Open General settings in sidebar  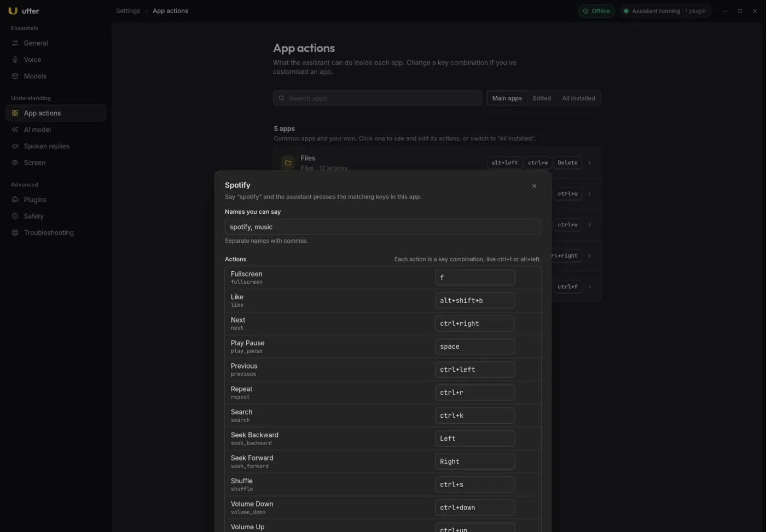pyautogui.click(x=56, y=43)
